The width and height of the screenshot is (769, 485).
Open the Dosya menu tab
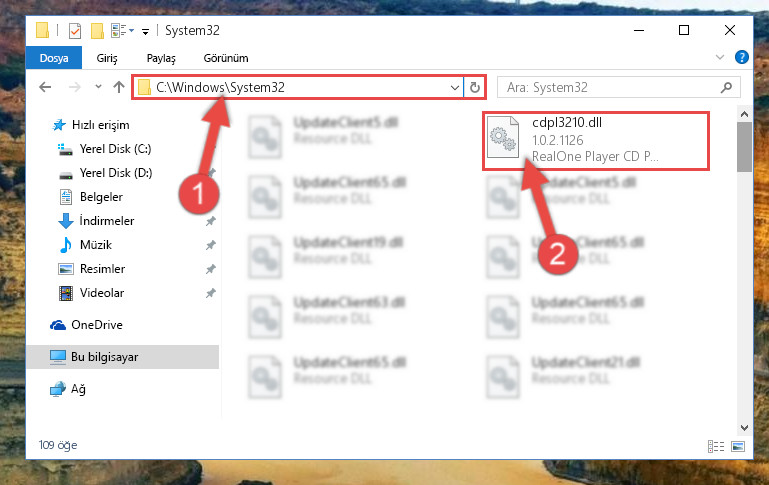[54, 58]
